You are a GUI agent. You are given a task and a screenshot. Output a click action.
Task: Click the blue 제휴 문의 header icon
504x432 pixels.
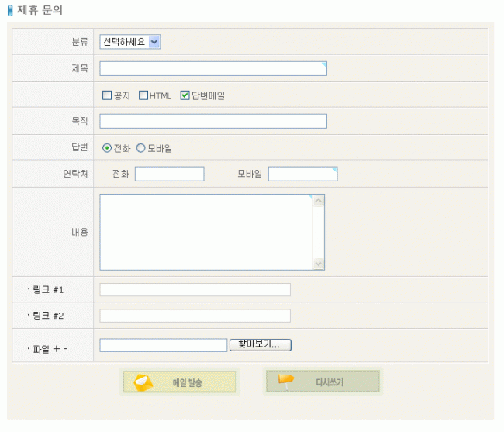pos(10,11)
